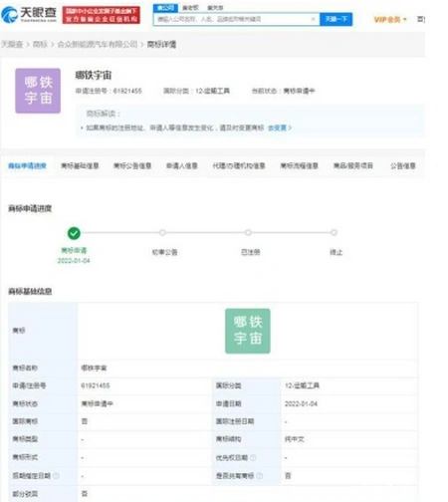The image size is (448, 502).
Task: Click the 天眼一下 search button
Action: 336,19
